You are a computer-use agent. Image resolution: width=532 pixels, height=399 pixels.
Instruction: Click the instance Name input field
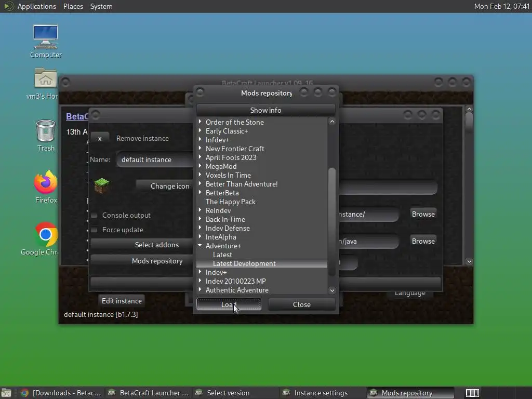point(155,159)
